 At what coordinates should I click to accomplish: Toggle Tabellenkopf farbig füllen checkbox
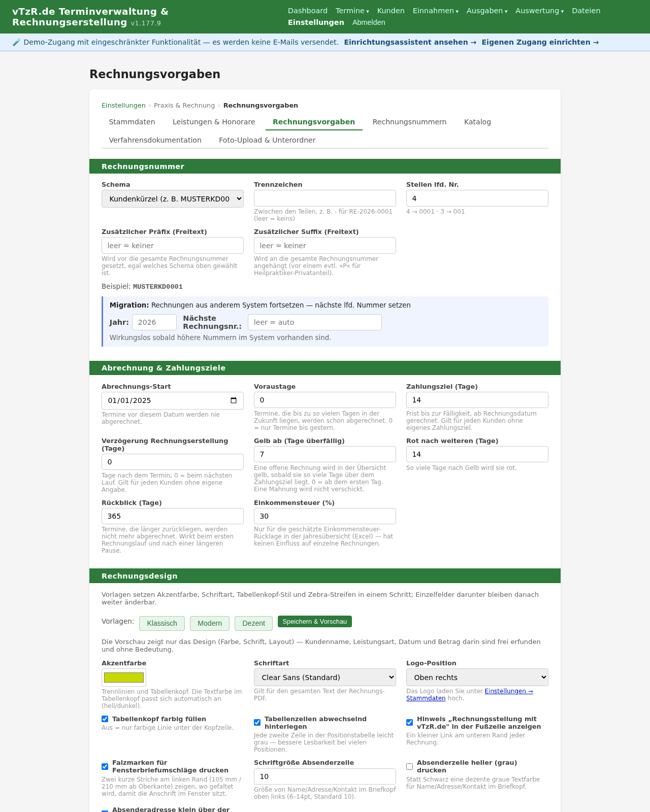105,719
